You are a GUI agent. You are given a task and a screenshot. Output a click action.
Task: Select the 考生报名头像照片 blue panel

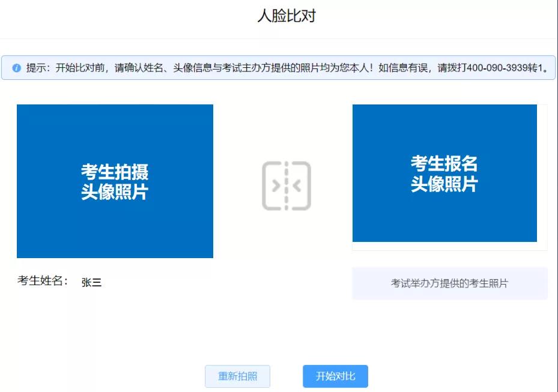click(444, 173)
